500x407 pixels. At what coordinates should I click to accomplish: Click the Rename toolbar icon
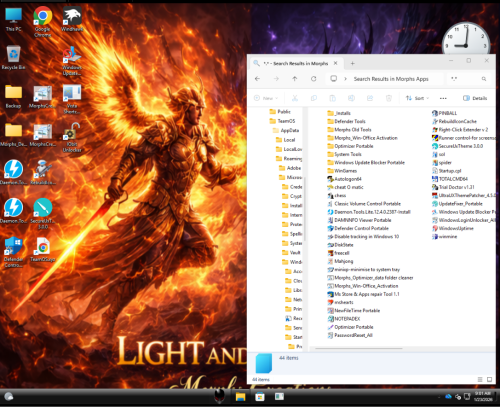tap(351, 98)
